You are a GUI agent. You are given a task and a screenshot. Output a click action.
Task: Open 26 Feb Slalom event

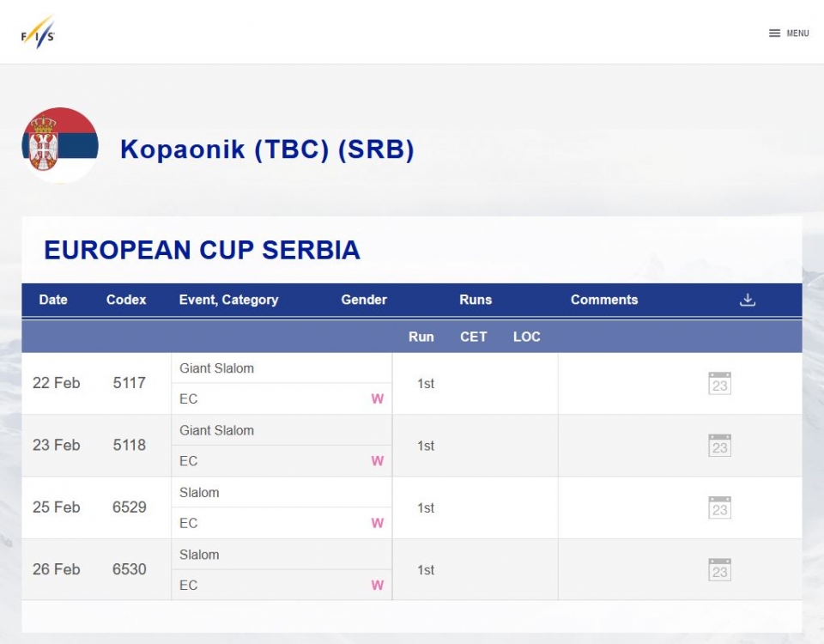(199, 555)
